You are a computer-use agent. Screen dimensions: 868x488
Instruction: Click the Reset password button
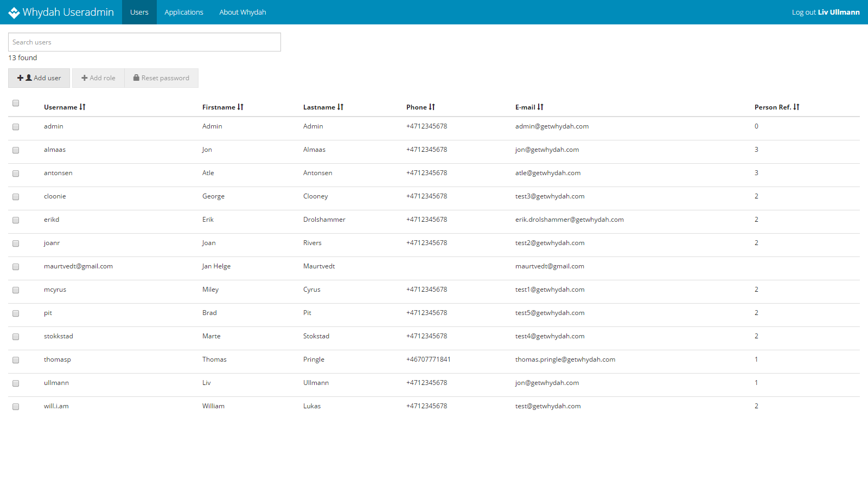[162, 78]
